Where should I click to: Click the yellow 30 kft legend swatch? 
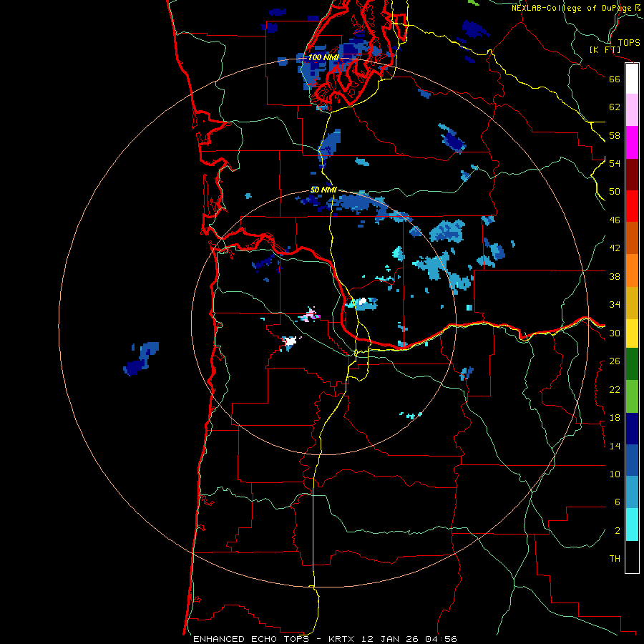(x=632, y=333)
